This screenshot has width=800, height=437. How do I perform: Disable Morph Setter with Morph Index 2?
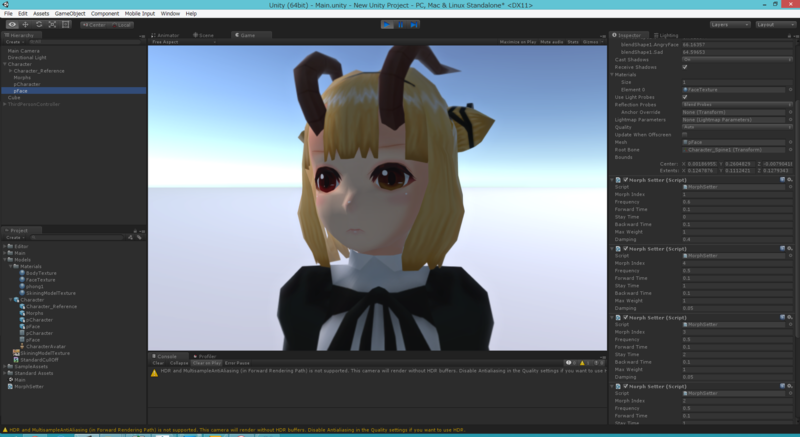tap(626, 387)
